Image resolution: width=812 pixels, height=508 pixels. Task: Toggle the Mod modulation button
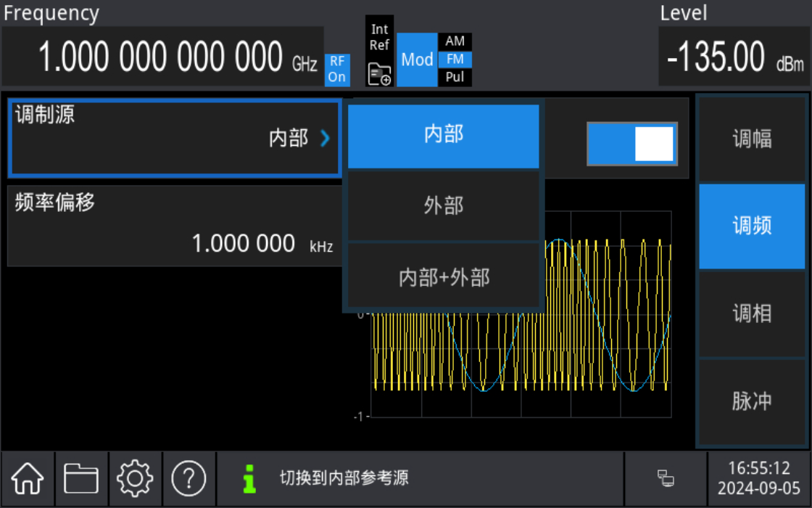point(417,60)
